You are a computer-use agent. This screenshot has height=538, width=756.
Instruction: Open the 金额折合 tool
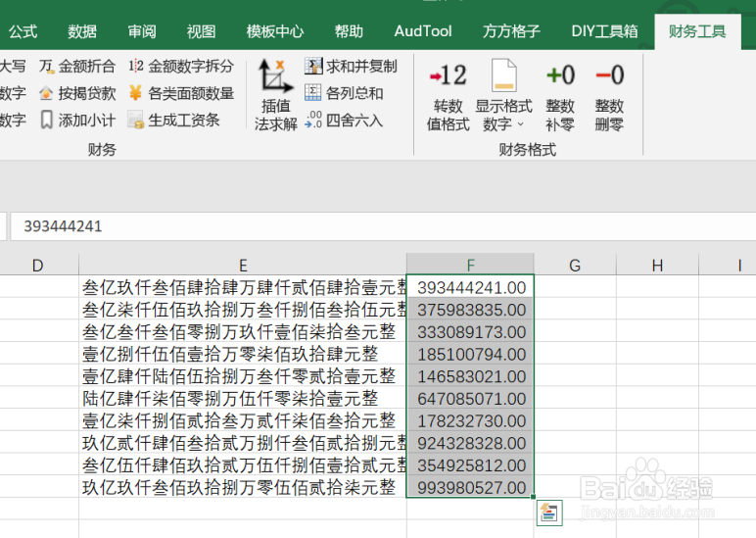77,66
